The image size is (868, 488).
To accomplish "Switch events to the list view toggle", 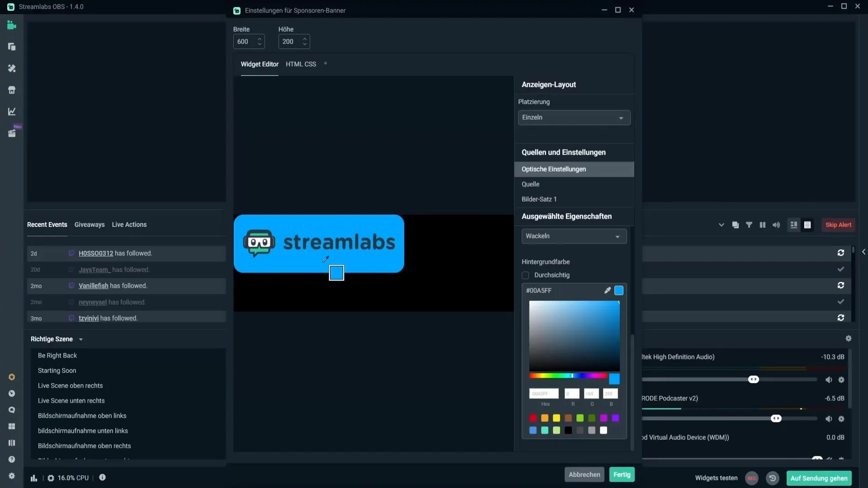I will coord(807,225).
